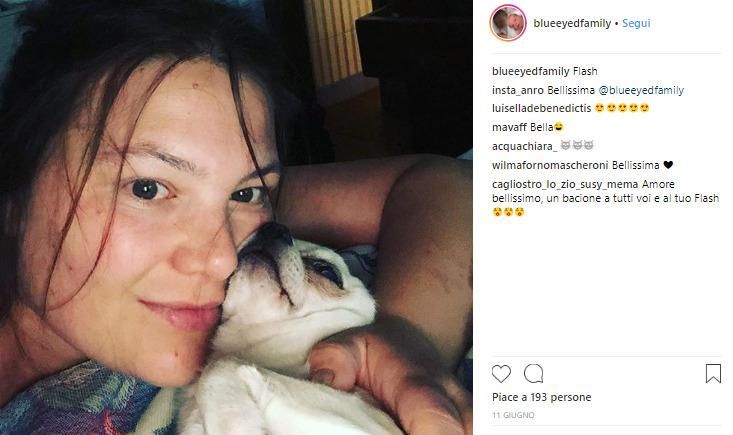Open the 11 GIUGNO post date link
This screenshot has height=435, width=733.
(x=513, y=415)
